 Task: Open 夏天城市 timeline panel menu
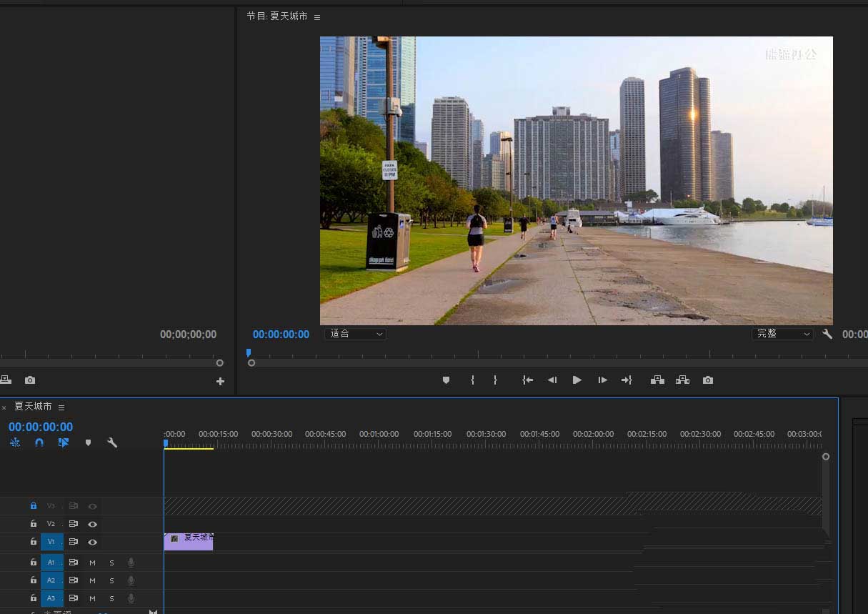point(61,407)
